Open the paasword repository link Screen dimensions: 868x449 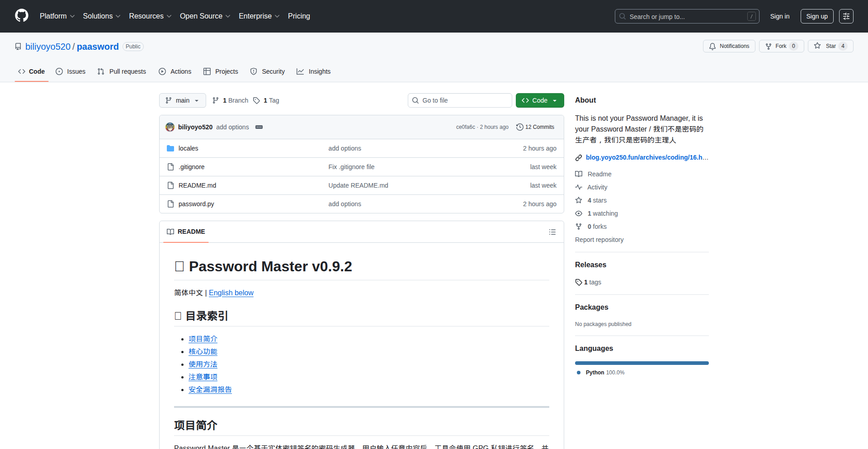(x=98, y=47)
